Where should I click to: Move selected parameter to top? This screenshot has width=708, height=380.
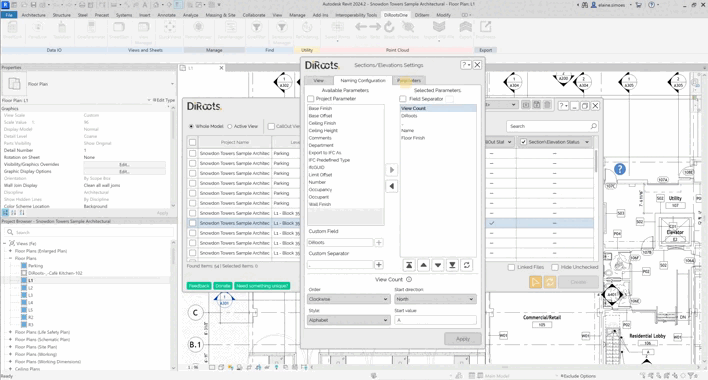(409, 265)
